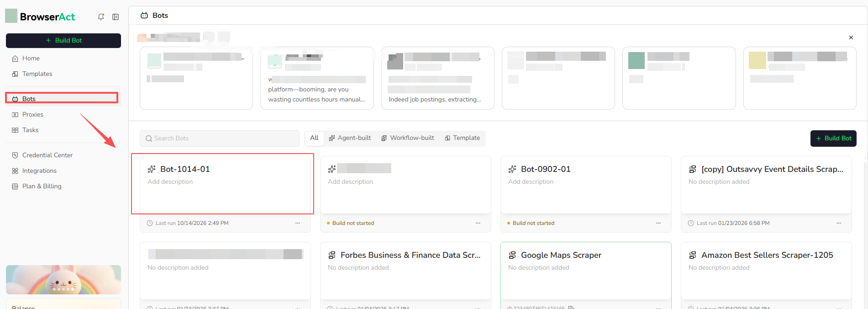Click the rainbow bunny promo banner
This screenshot has height=309, width=868.
point(63,280)
